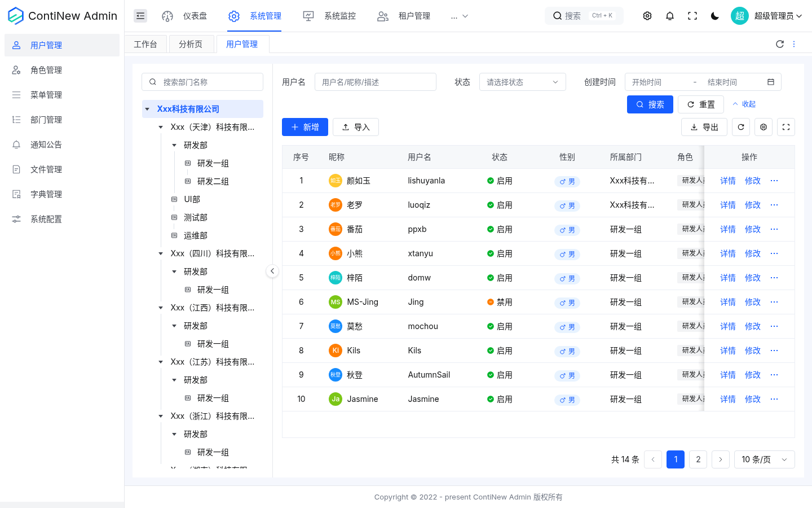Click the 导入 button

tap(356, 127)
